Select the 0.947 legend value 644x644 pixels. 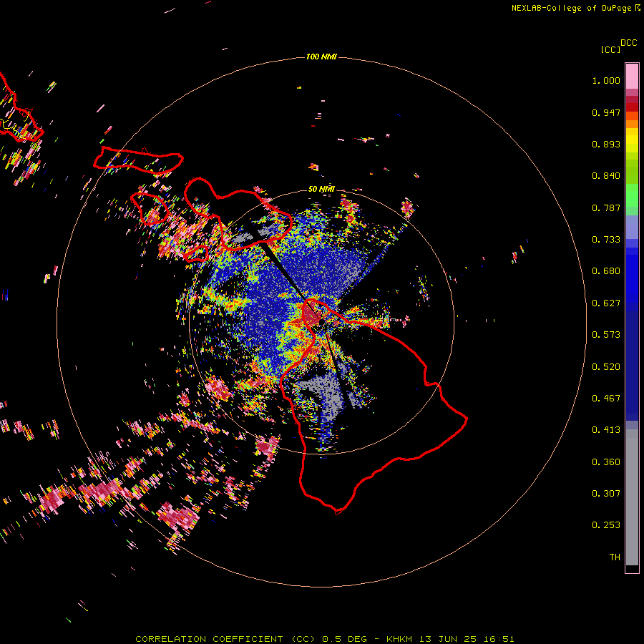click(x=606, y=112)
